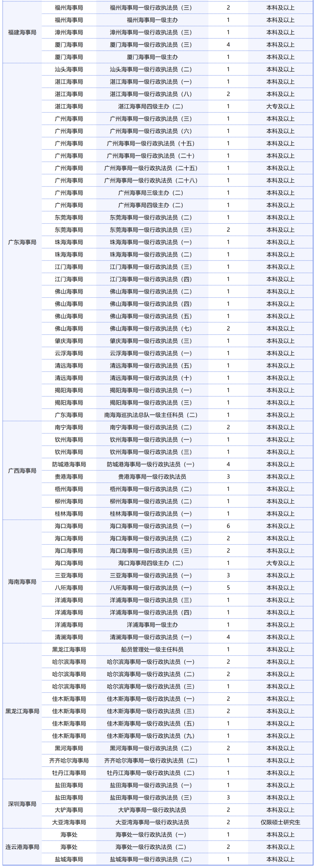Click 南宁海事局一级行政执法员（二） cell

click(x=152, y=427)
